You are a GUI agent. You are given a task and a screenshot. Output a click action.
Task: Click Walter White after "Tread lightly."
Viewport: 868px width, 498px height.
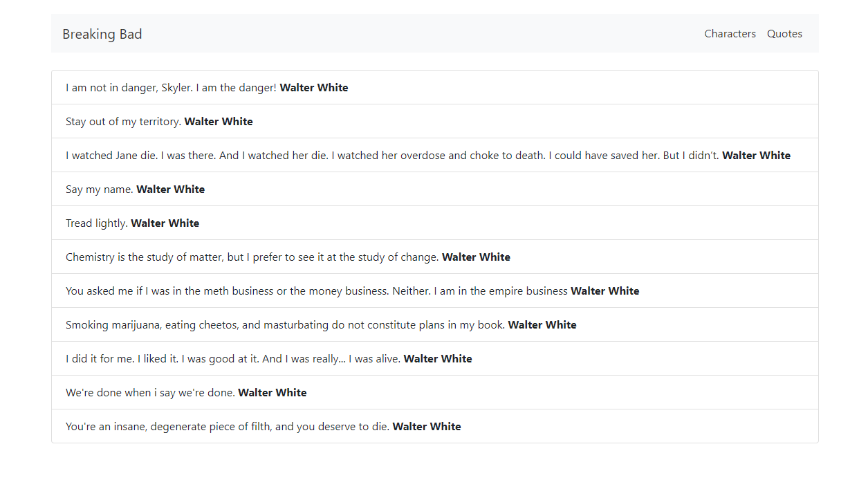coord(165,223)
